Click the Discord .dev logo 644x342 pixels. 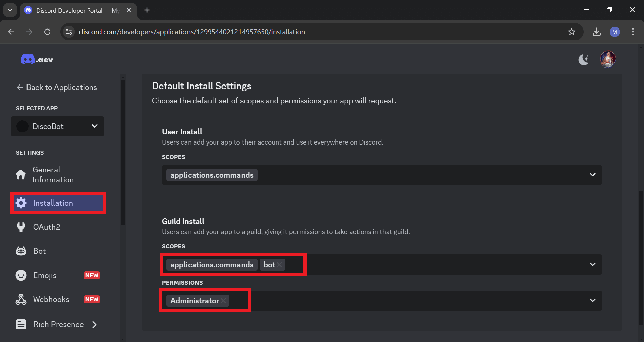coord(37,59)
